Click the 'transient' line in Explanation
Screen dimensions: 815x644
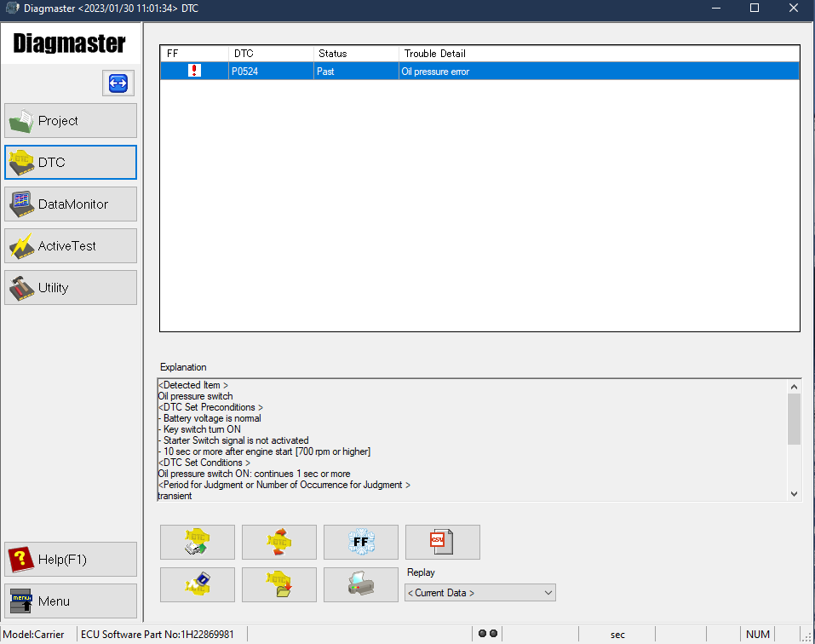tap(175, 496)
